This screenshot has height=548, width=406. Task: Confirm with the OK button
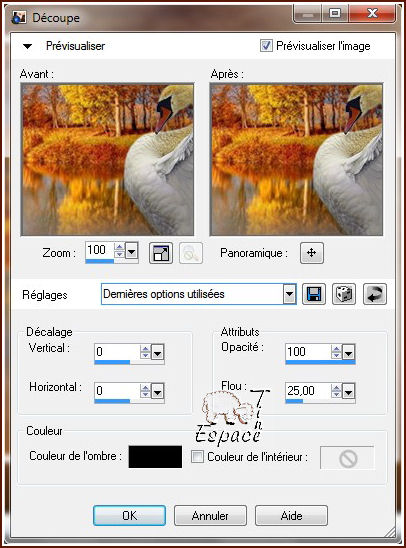pyautogui.click(x=129, y=515)
